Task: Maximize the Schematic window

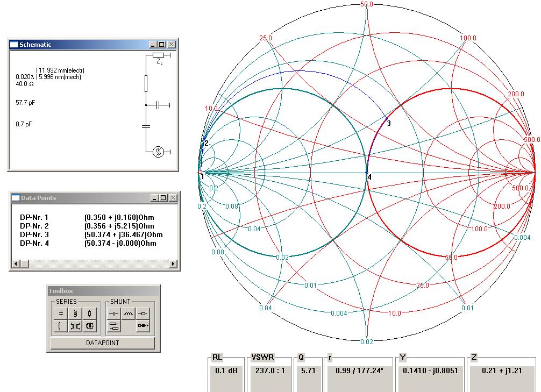Action: [x=162, y=45]
